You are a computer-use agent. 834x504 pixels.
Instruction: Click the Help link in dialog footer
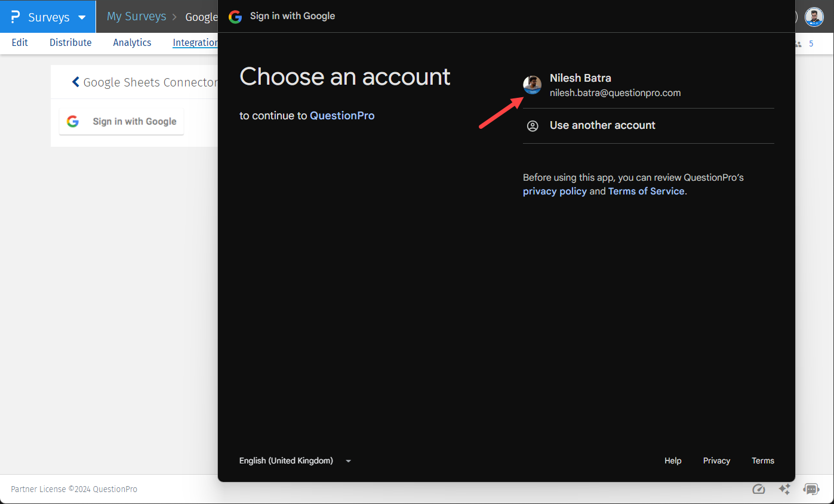coord(673,460)
